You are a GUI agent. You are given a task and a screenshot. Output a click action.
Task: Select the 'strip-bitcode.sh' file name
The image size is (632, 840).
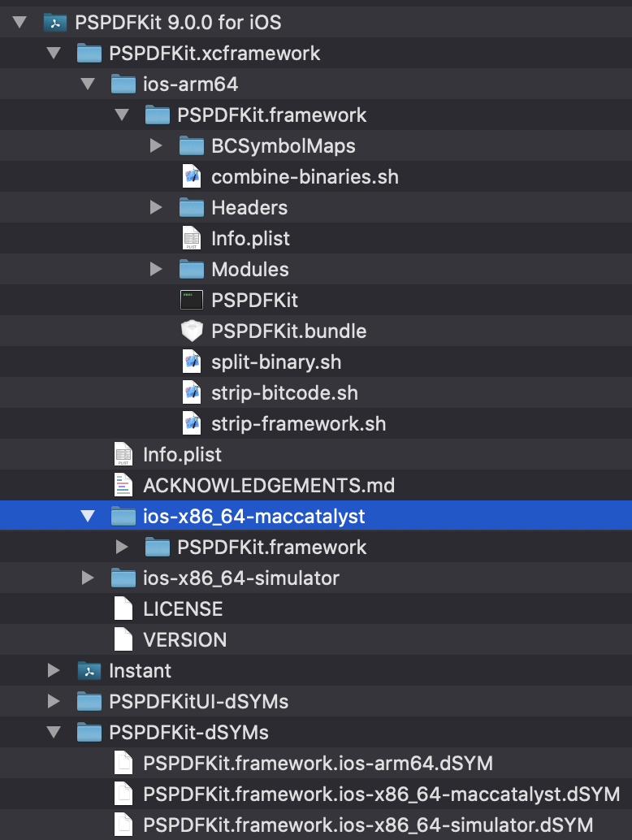coord(284,393)
